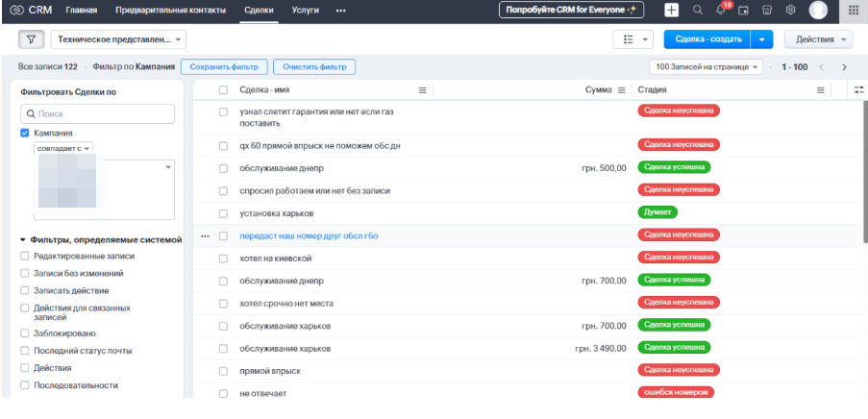Click ошибся номером stage badge
Screen dimensions: 868x419
click(x=676, y=392)
